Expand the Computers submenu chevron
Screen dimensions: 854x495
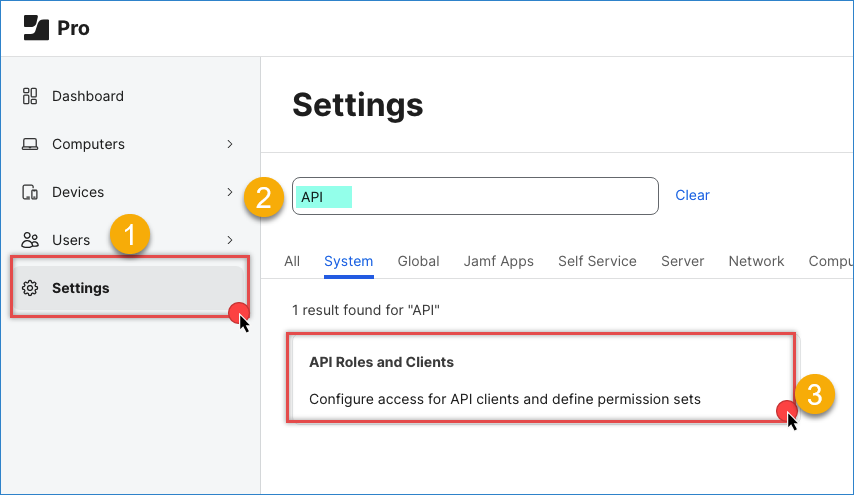pyautogui.click(x=230, y=144)
